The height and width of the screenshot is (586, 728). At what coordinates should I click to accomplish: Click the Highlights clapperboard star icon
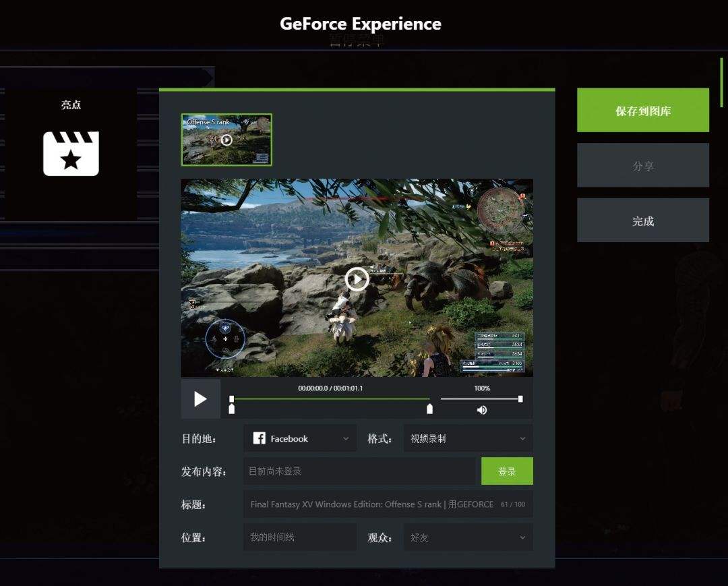[71, 154]
